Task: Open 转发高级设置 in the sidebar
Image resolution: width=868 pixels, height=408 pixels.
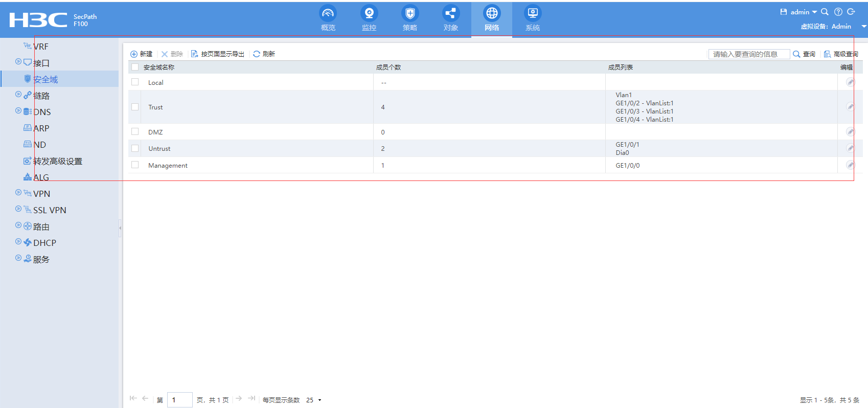Action: (x=58, y=161)
